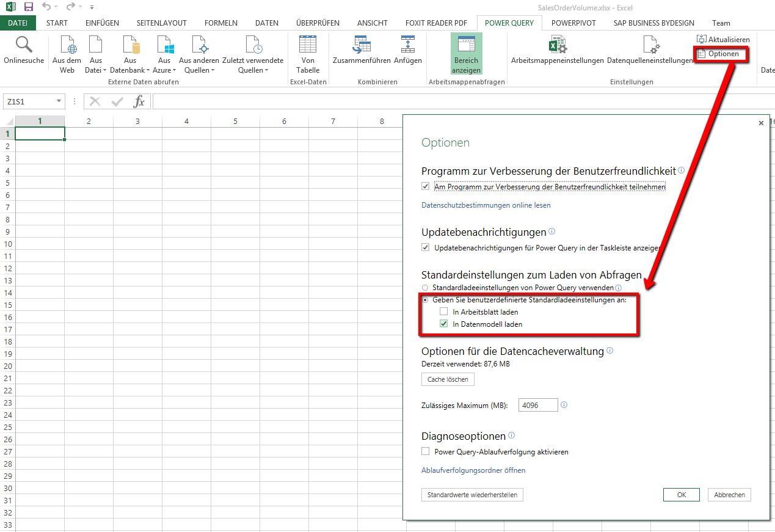The height and width of the screenshot is (532, 775).
Task: Open the name box dropdown arrow
Action: click(x=59, y=101)
